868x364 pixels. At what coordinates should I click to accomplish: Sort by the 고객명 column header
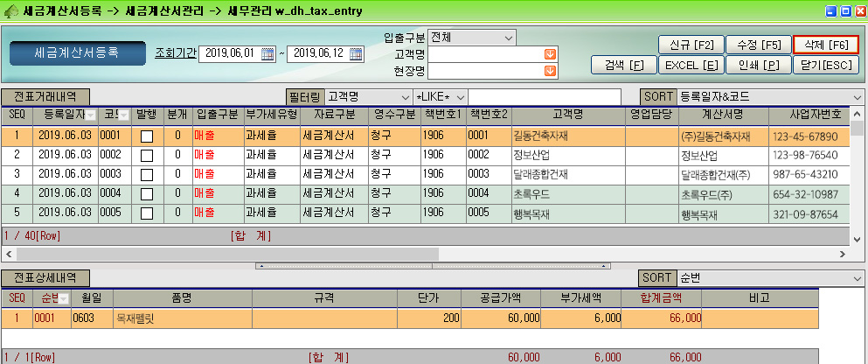tap(568, 115)
